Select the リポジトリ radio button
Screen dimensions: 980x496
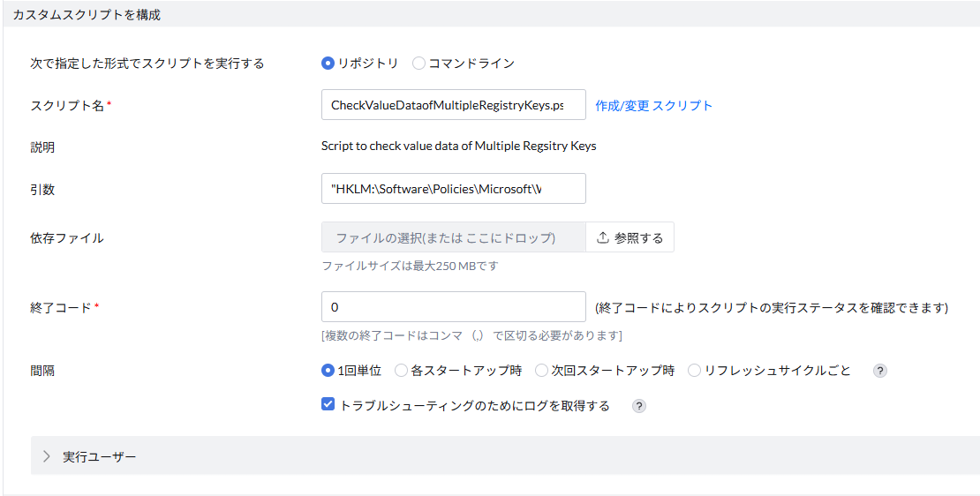tap(328, 64)
